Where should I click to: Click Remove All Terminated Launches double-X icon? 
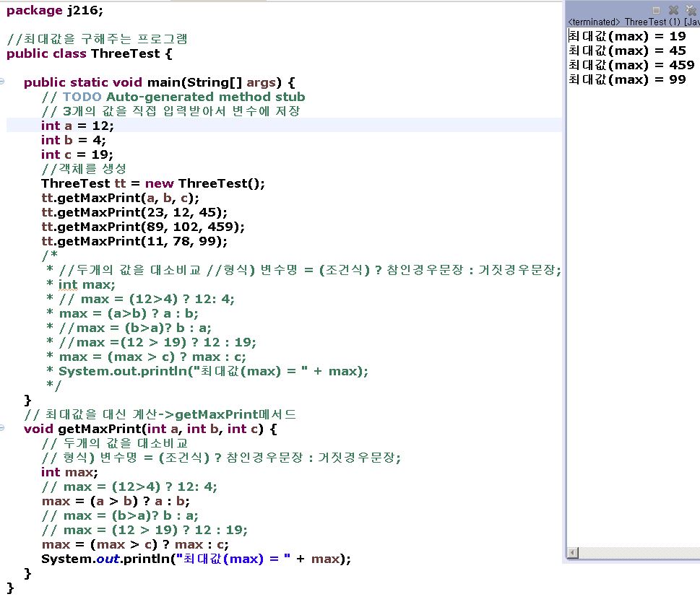pyautogui.click(x=691, y=10)
